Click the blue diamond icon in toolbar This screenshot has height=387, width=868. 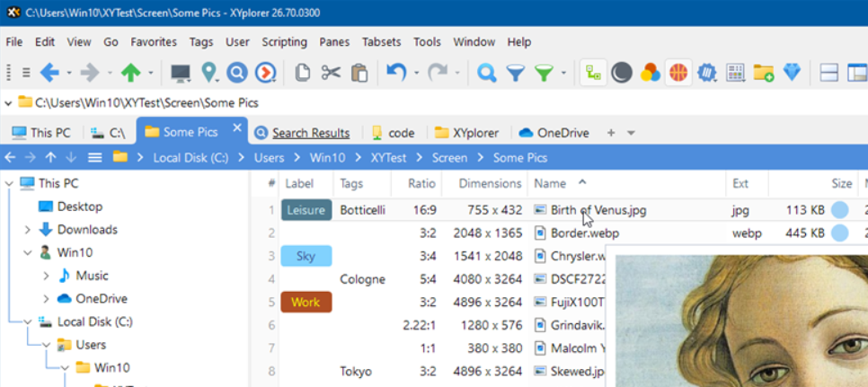[792, 73]
